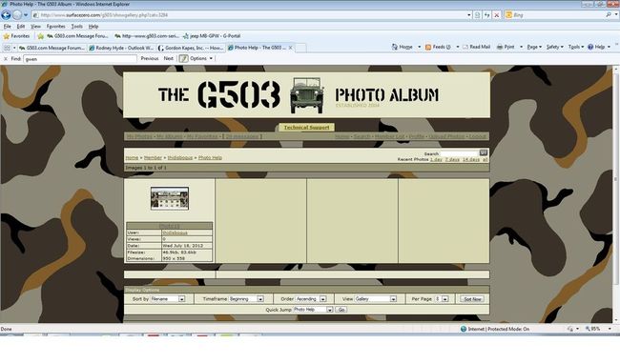Screen dimensions: 620x364
Task: Click the Go button beside Quick Jump
Action: pyautogui.click(x=341, y=310)
